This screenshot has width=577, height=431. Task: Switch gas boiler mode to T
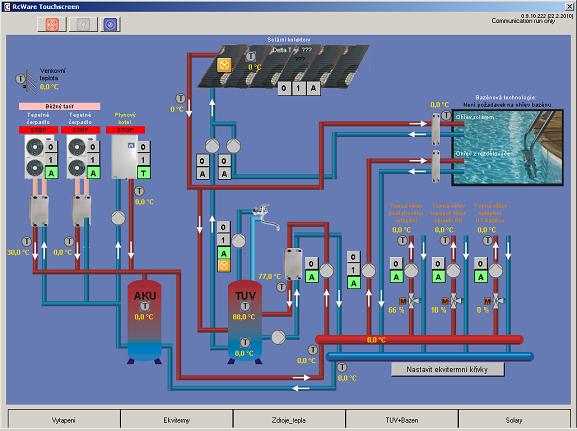coord(144,173)
